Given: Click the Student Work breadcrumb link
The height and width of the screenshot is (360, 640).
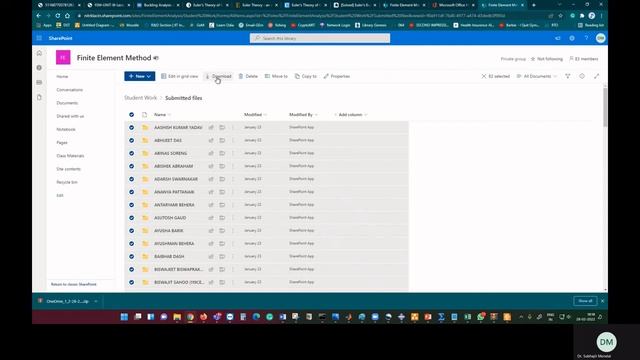Looking at the screenshot, I should point(140,98).
